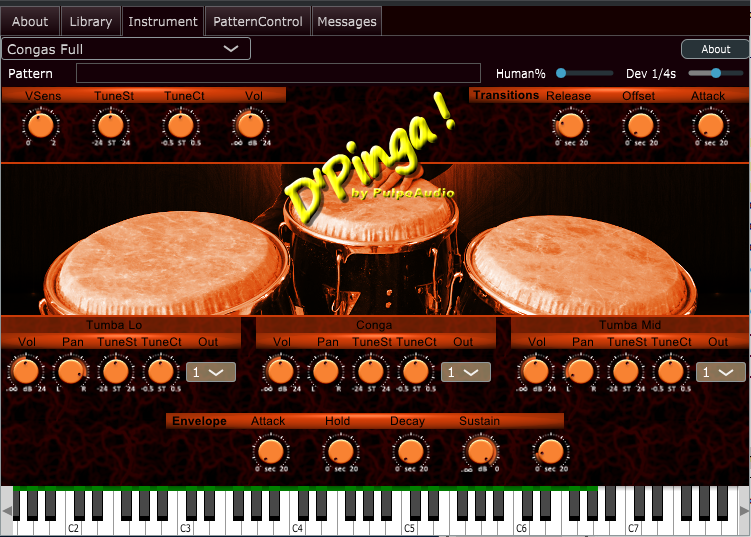Screen dimensions: 751x537
Task: Open the About tab
Action: point(30,22)
